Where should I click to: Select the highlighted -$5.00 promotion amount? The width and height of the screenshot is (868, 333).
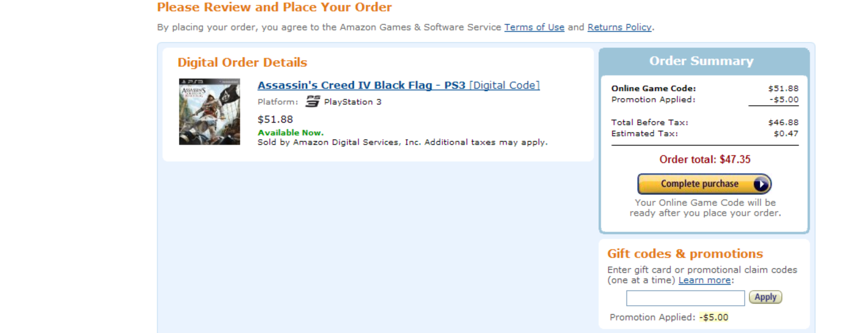pyautogui.click(x=714, y=317)
